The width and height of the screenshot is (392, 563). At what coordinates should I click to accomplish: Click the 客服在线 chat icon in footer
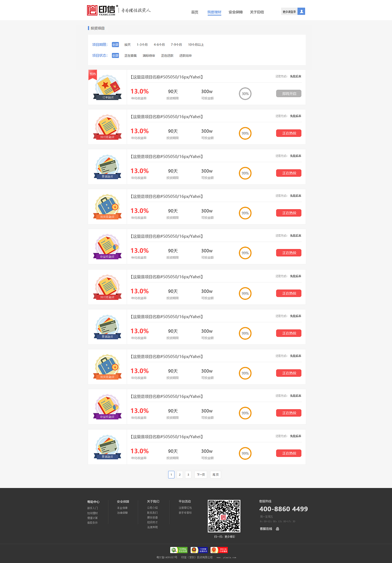(277, 529)
